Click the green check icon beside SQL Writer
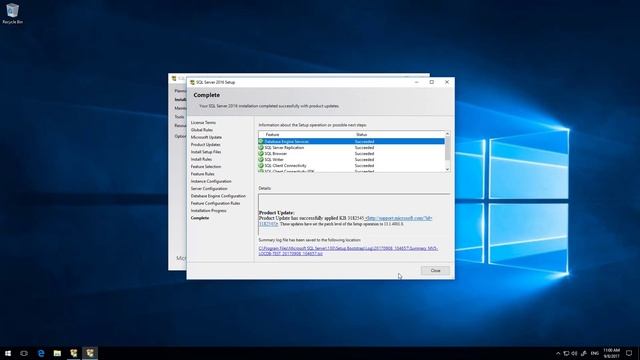This screenshot has height=360, width=640. tap(261, 160)
